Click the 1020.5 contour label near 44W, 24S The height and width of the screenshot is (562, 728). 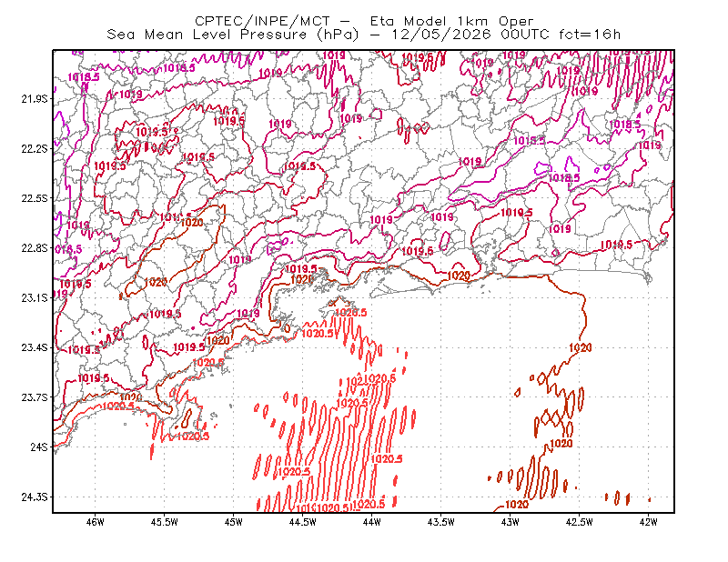[x=387, y=459]
